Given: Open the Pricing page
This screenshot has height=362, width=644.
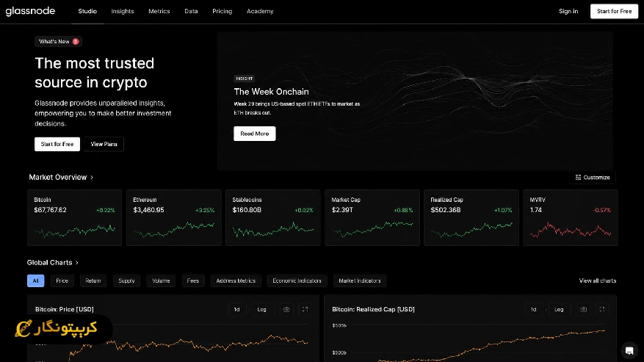Looking at the screenshot, I should (x=222, y=11).
